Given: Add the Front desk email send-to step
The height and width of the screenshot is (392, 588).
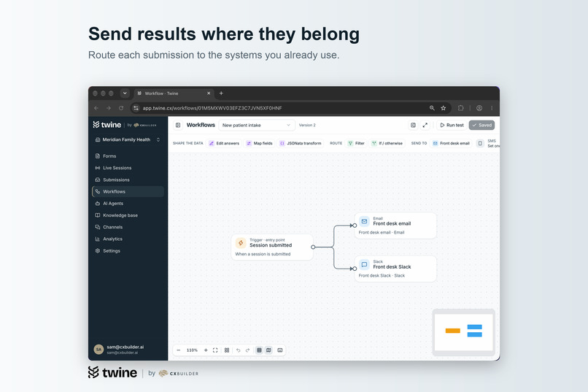Looking at the screenshot, I should pos(451,143).
